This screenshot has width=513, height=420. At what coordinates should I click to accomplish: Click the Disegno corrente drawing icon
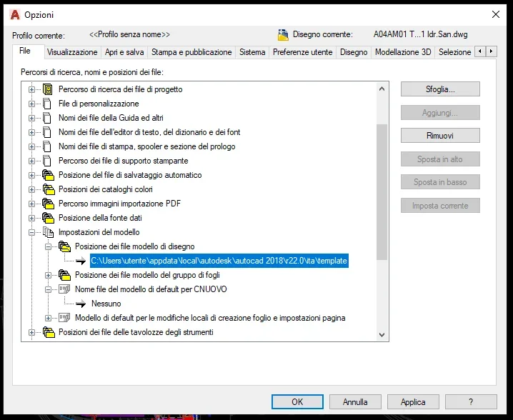click(x=283, y=35)
